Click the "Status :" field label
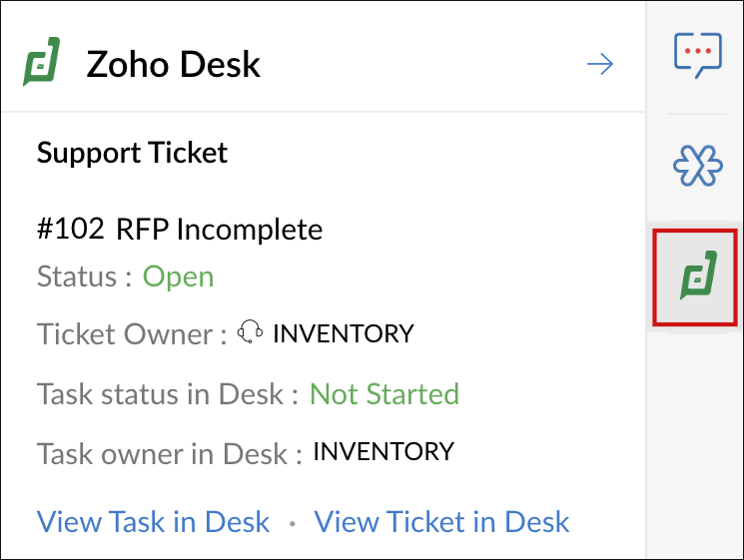744x560 pixels. [x=84, y=276]
